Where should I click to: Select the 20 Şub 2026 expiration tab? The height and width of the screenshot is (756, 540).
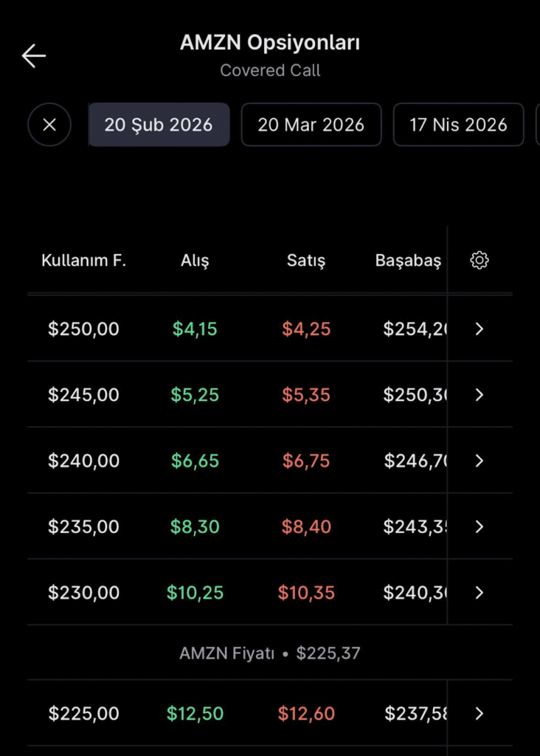159,124
